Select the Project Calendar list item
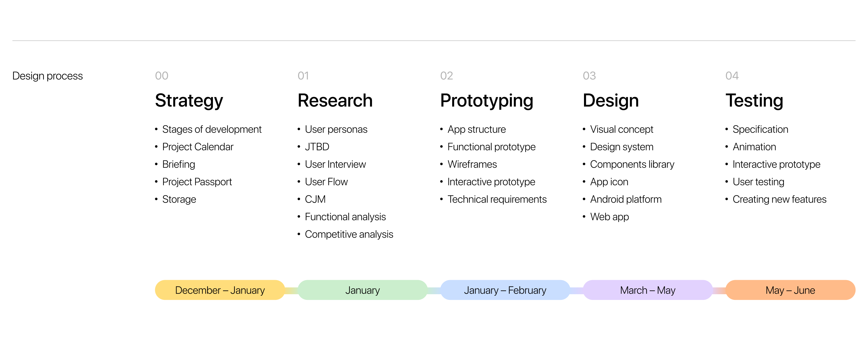 click(197, 147)
